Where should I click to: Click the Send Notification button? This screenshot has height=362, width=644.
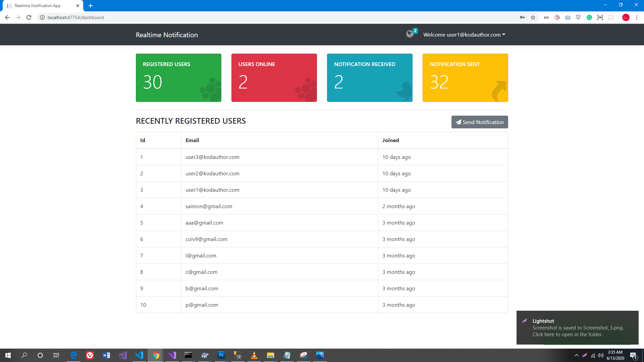tap(479, 122)
